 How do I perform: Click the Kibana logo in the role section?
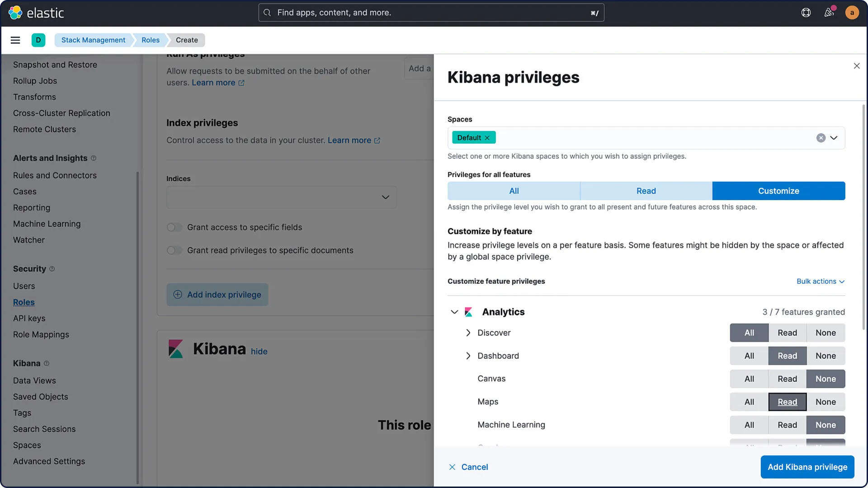pyautogui.click(x=176, y=349)
